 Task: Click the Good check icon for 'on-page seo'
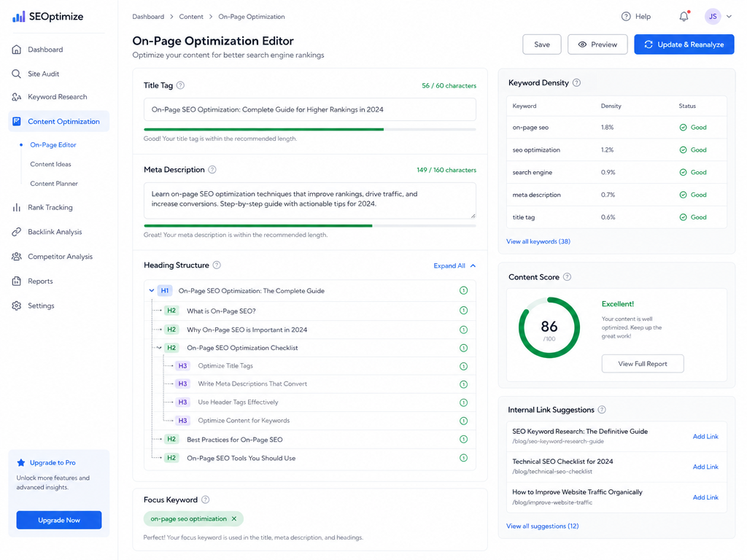coord(683,128)
